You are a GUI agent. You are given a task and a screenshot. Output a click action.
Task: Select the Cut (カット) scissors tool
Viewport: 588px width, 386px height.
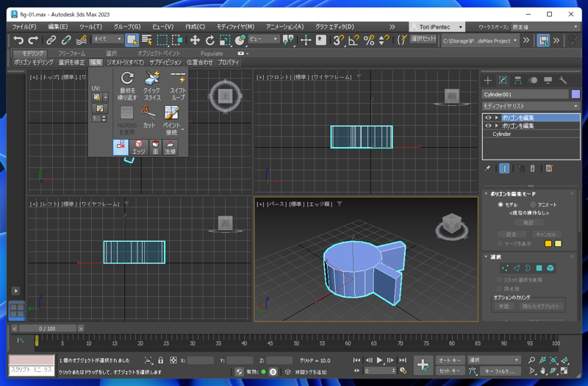(x=149, y=117)
